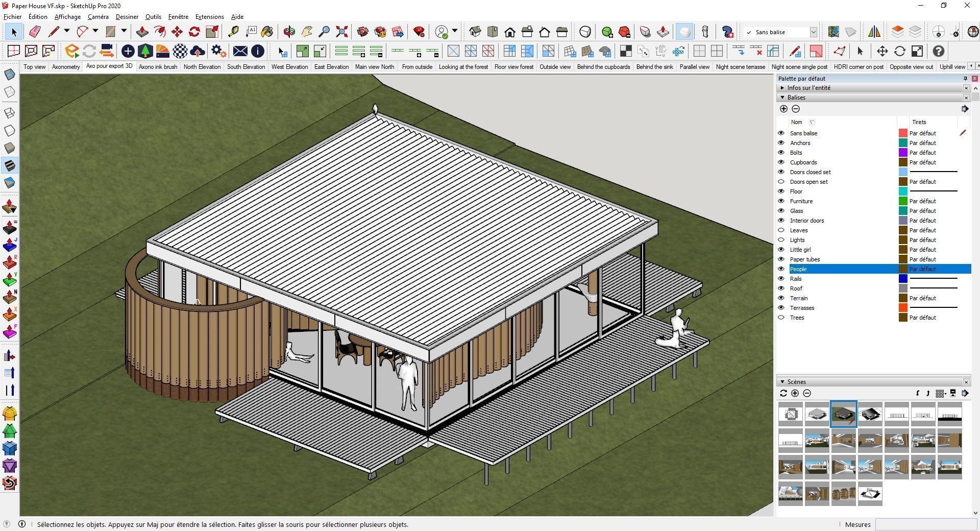Hide the Terrain tag
Viewport: 980px width, 531px height.
pyautogui.click(x=781, y=298)
